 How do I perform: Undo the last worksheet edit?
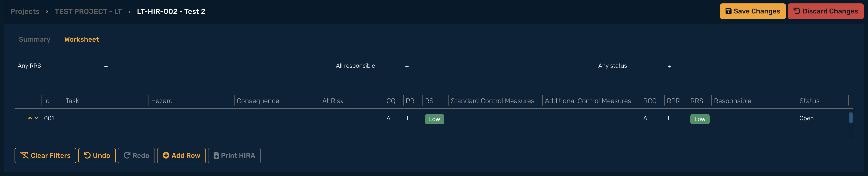97,155
